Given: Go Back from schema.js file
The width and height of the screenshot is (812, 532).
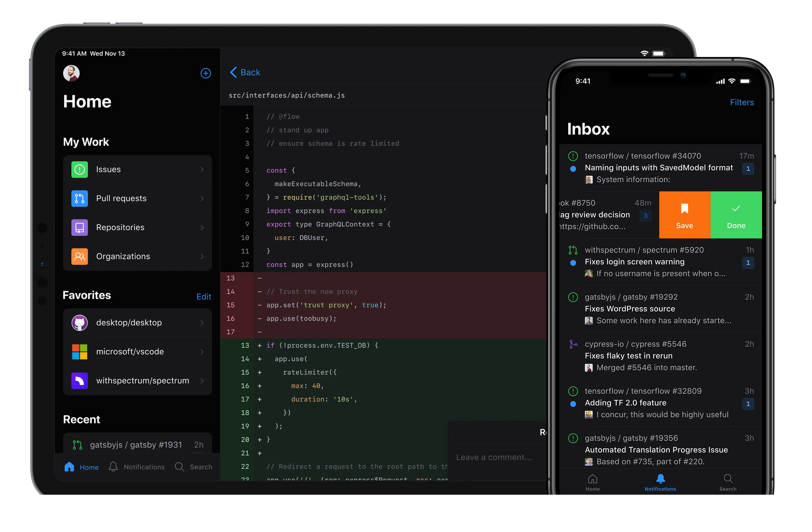Looking at the screenshot, I should point(245,72).
